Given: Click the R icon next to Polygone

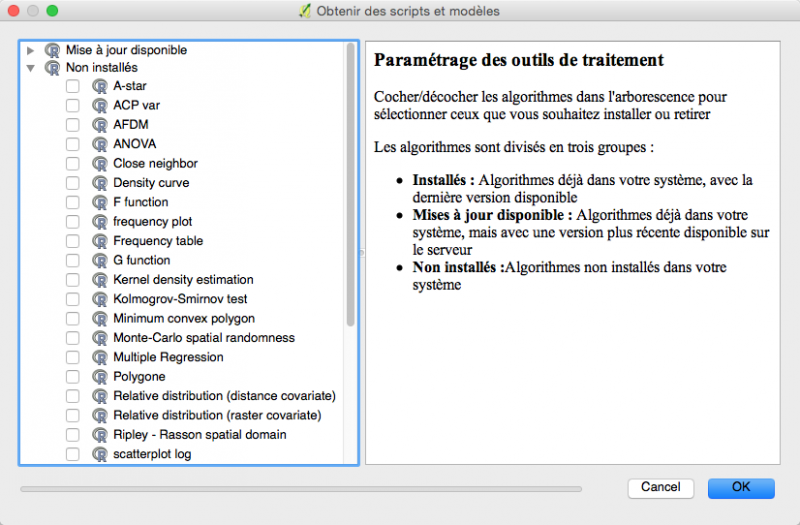Looking at the screenshot, I should pyautogui.click(x=99, y=377).
